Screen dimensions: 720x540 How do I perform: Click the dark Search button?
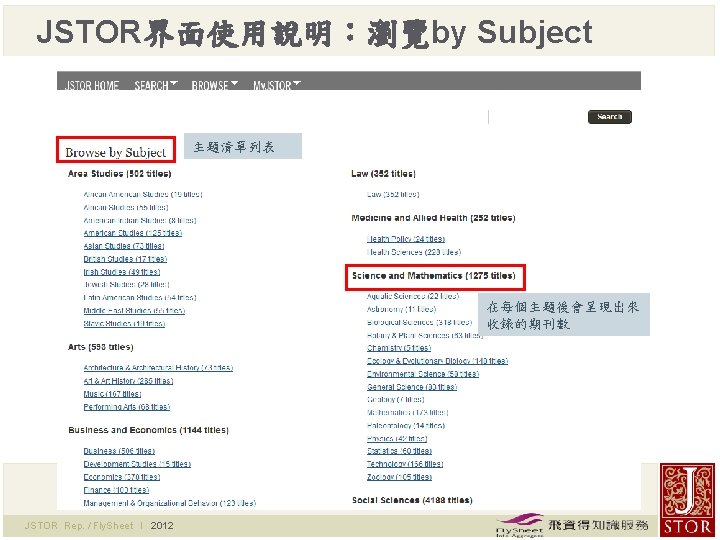609,117
